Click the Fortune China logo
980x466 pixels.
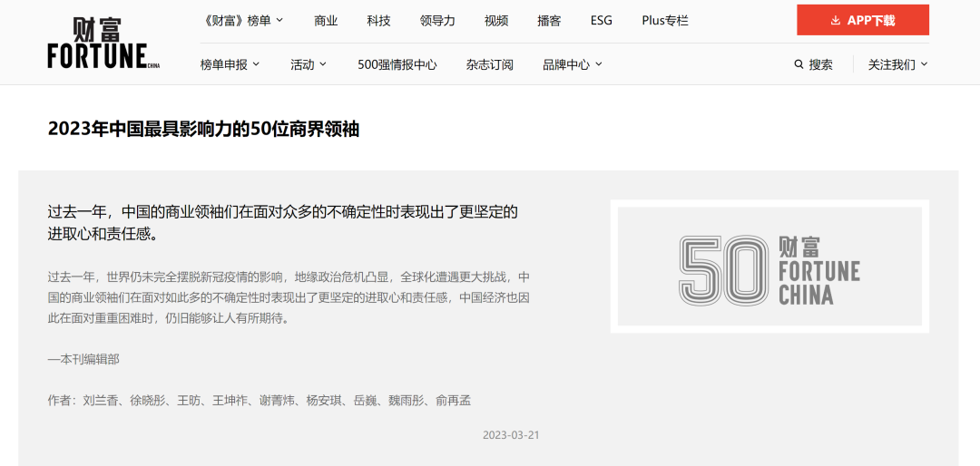click(x=103, y=44)
